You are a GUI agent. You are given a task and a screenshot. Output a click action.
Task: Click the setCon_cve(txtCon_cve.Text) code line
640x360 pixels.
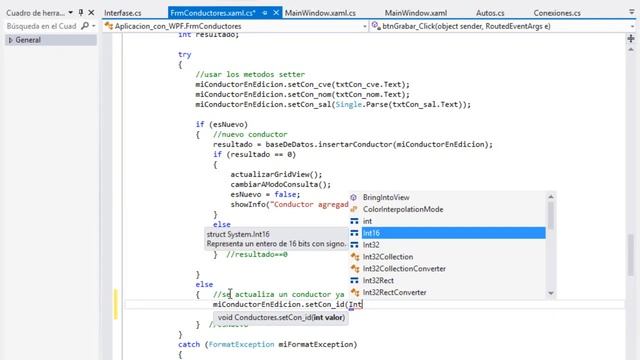[302, 84]
